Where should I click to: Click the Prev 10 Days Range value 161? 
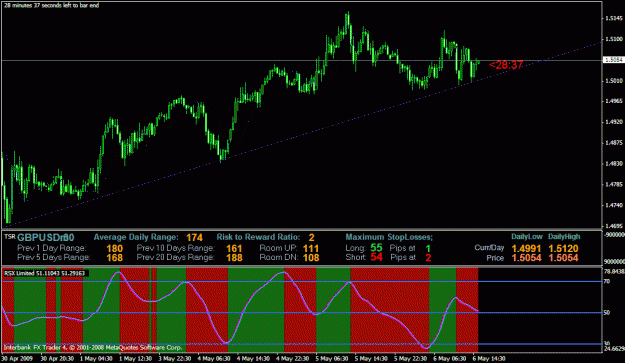pos(234,249)
